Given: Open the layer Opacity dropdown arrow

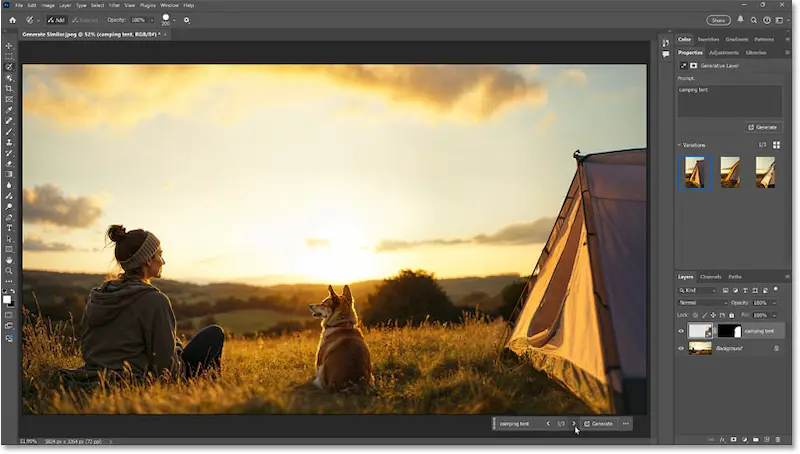Looking at the screenshot, I should click(774, 303).
